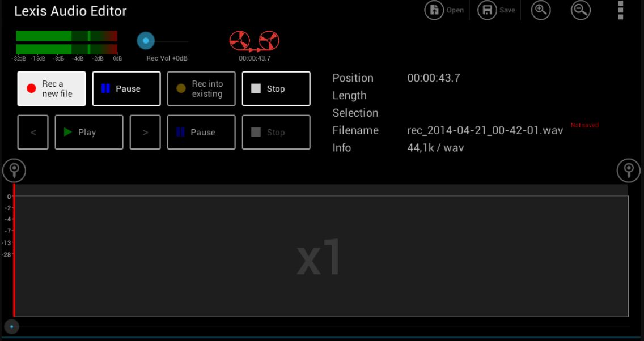The image size is (644, 341).
Task: Click the Rec Vol +0dB label
Action: (167, 58)
